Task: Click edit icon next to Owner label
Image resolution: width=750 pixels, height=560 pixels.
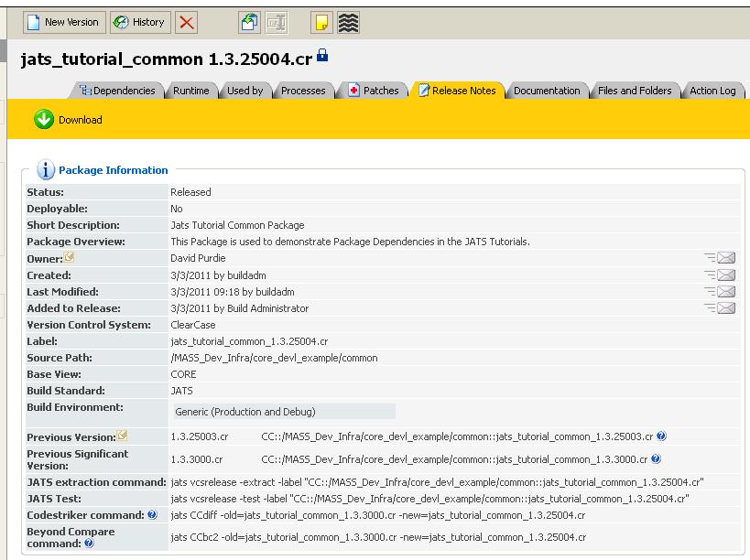Action: click(69, 257)
